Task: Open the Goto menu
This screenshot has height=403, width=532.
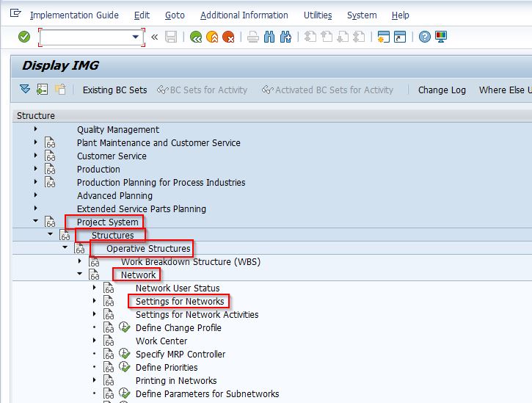Action: click(x=175, y=15)
